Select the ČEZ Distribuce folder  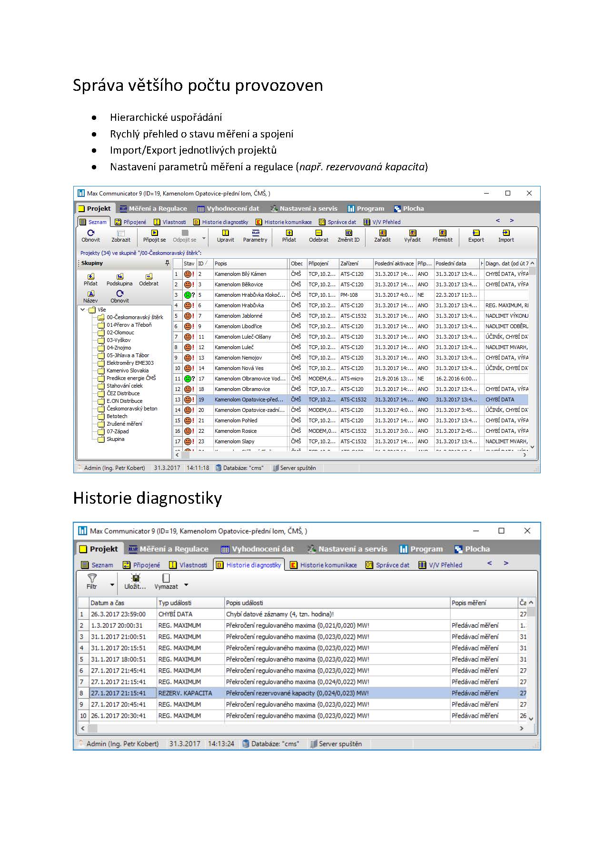119,393
